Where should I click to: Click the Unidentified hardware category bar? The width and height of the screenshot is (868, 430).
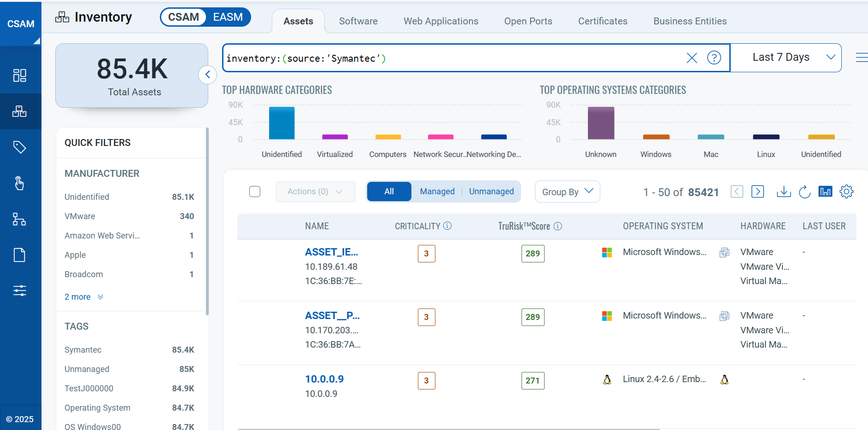(282, 123)
